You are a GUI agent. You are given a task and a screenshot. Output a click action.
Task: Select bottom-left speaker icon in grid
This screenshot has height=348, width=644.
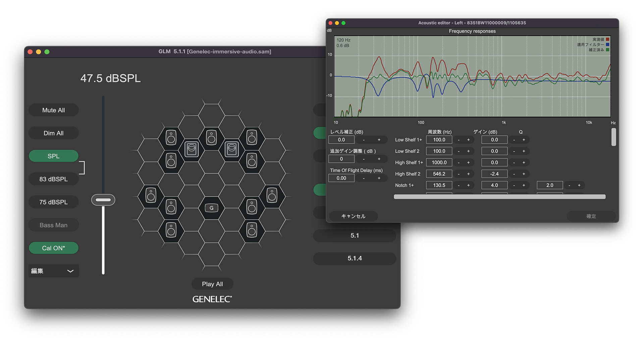click(x=171, y=230)
